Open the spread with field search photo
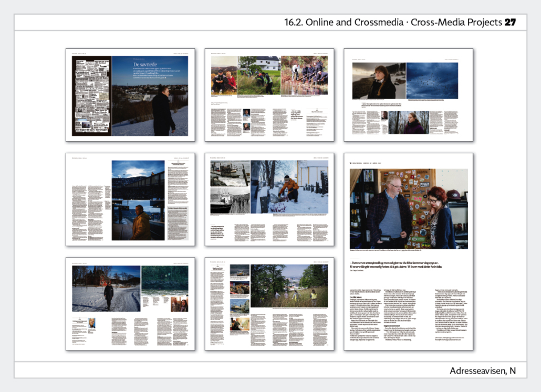The height and width of the screenshot is (392, 541). click(269, 304)
